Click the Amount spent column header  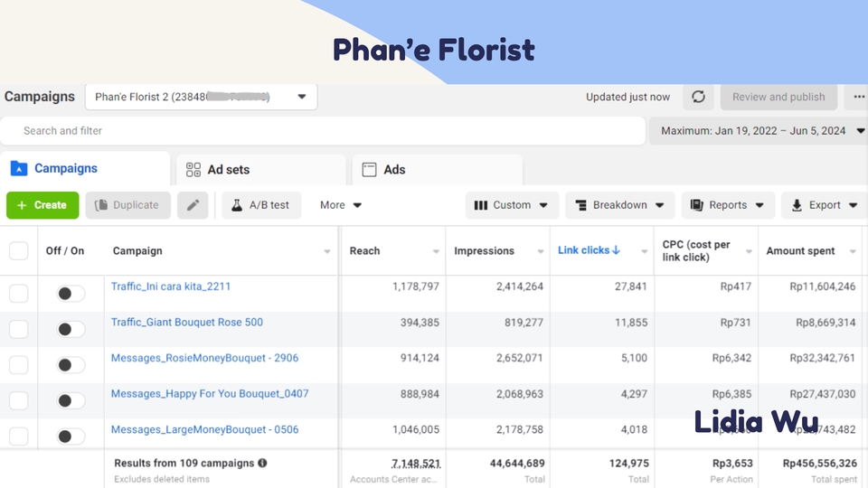(x=800, y=250)
